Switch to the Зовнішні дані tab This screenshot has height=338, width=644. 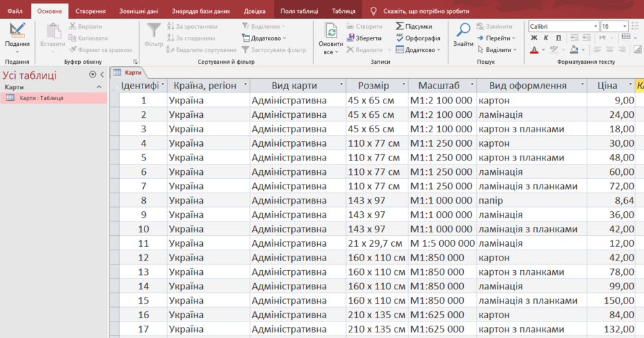[x=138, y=11]
